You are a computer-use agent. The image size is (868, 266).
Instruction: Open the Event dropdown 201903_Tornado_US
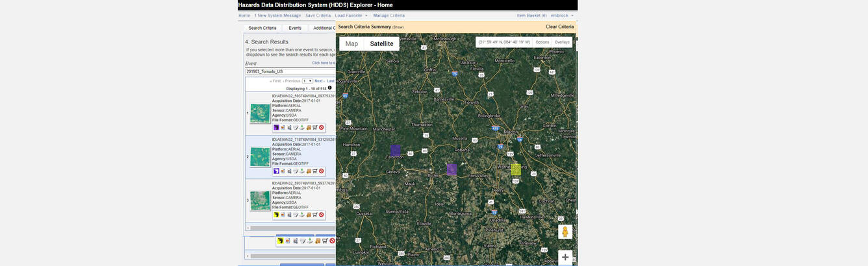click(290, 71)
